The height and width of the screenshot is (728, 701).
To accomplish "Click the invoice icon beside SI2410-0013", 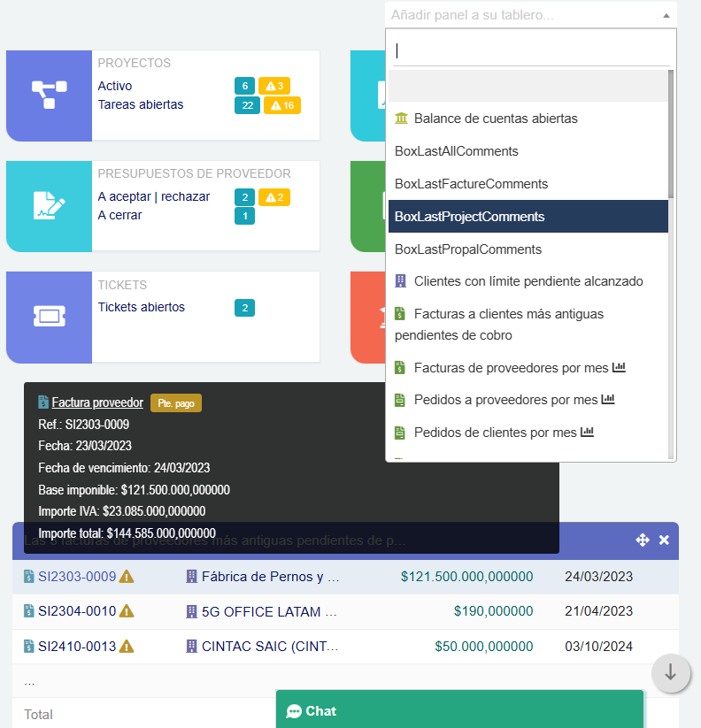I will (29, 647).
